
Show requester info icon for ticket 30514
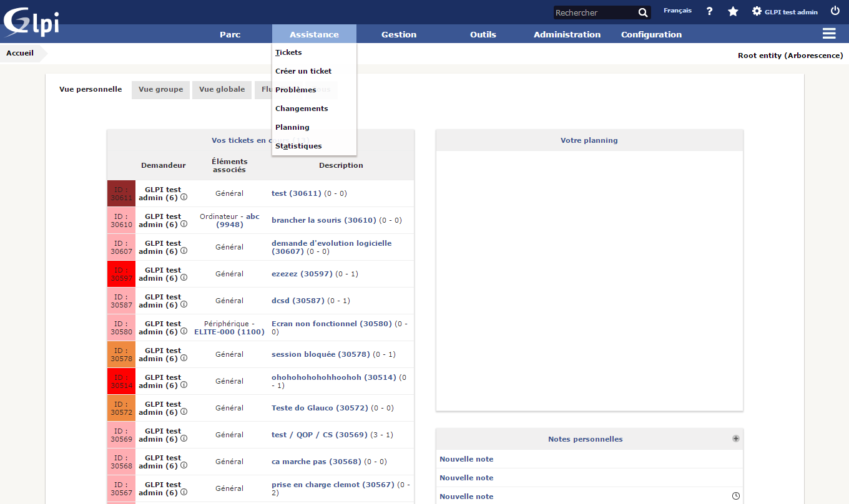pyautogui.click(x=184, y=385)
